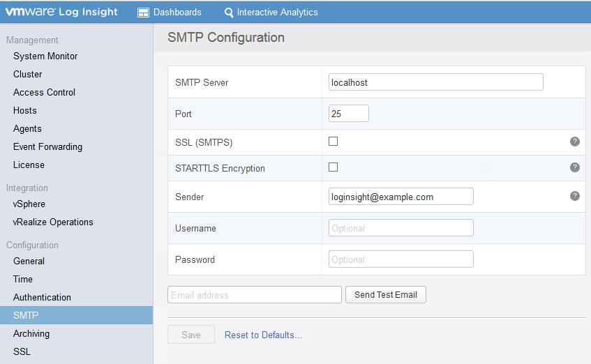The width and height of the screenshot is (591, 364).
Task: Go to the License page
Action: [29, 165]
